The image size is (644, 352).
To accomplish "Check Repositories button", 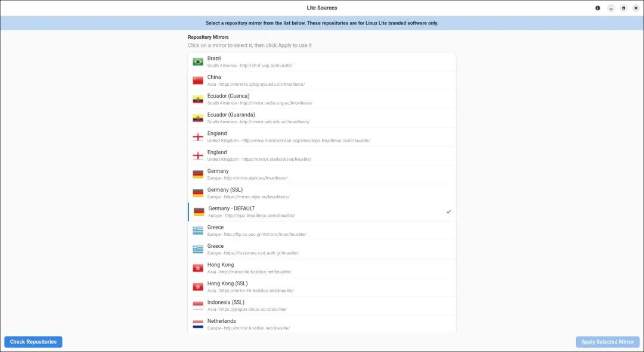I will [x=33, y=342].
